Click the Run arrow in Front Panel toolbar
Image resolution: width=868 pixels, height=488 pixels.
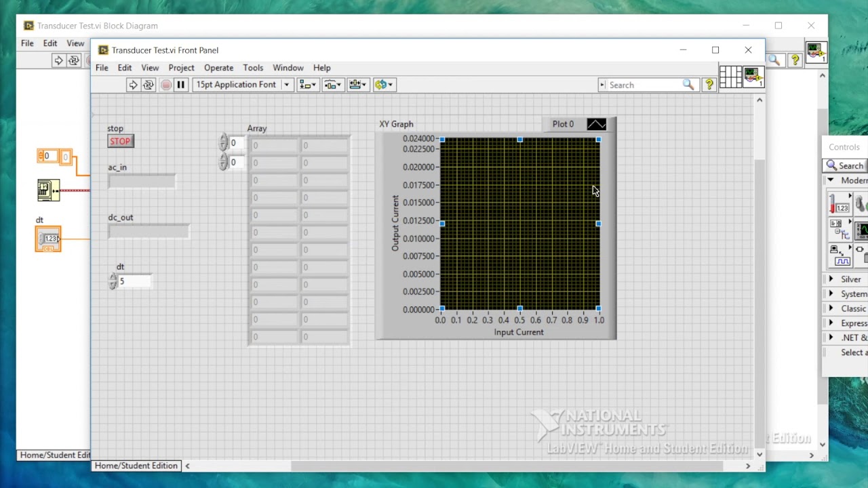click(133, 85)
